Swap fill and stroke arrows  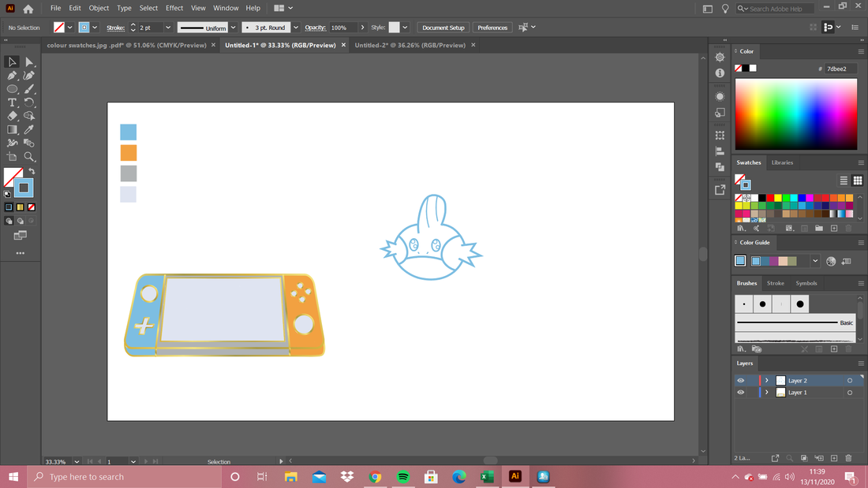32,172
